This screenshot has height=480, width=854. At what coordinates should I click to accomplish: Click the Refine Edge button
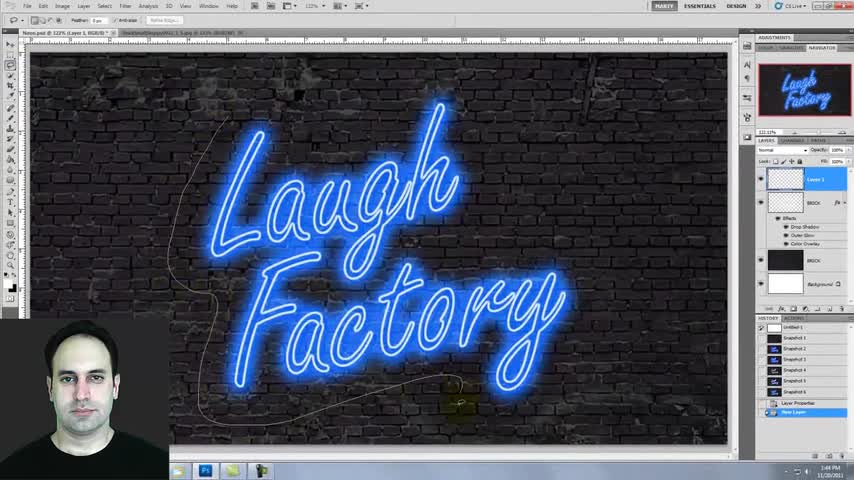(x=164, y=20)
